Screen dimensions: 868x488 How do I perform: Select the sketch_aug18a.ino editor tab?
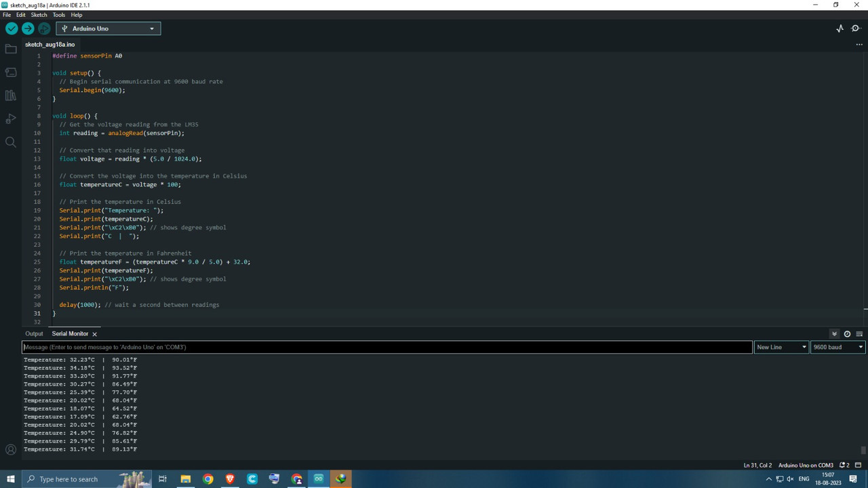coord(50,45)
